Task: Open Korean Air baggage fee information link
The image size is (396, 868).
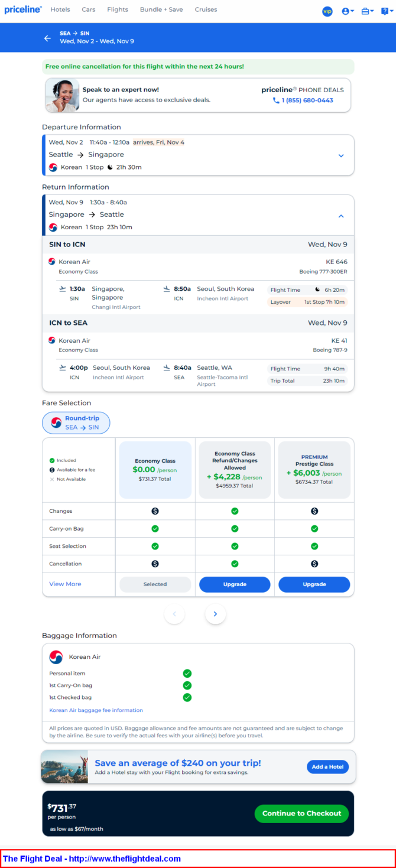Action: pyautogui.click(x=96, y=710)
